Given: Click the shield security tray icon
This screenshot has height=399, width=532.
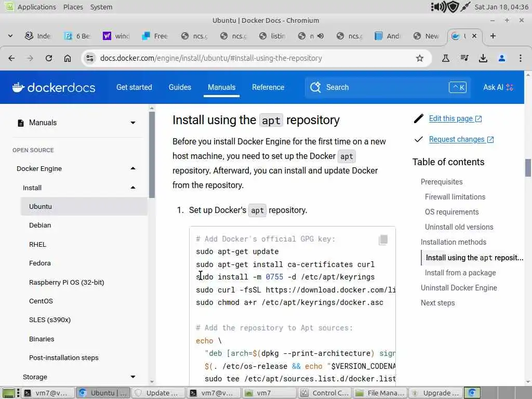Looking at the screenshot, I should point(453,7).
